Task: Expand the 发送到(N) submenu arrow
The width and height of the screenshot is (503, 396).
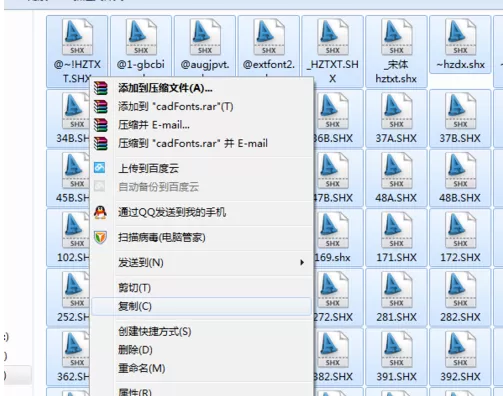Action: click(302, 263)
